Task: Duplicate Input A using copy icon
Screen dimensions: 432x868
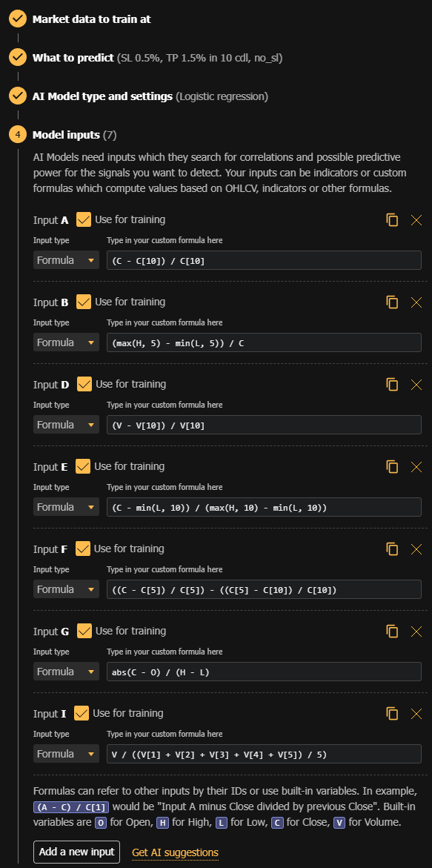Action: tap(392, 219)
